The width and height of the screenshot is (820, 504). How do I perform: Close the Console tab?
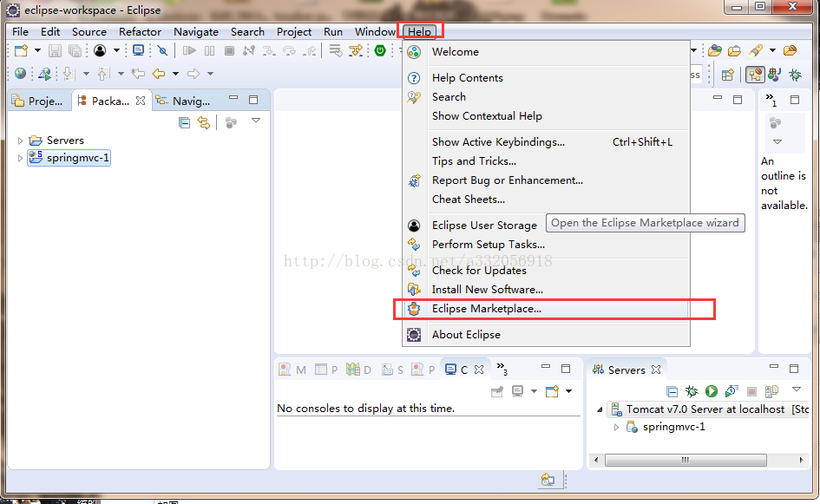[479, 370]
